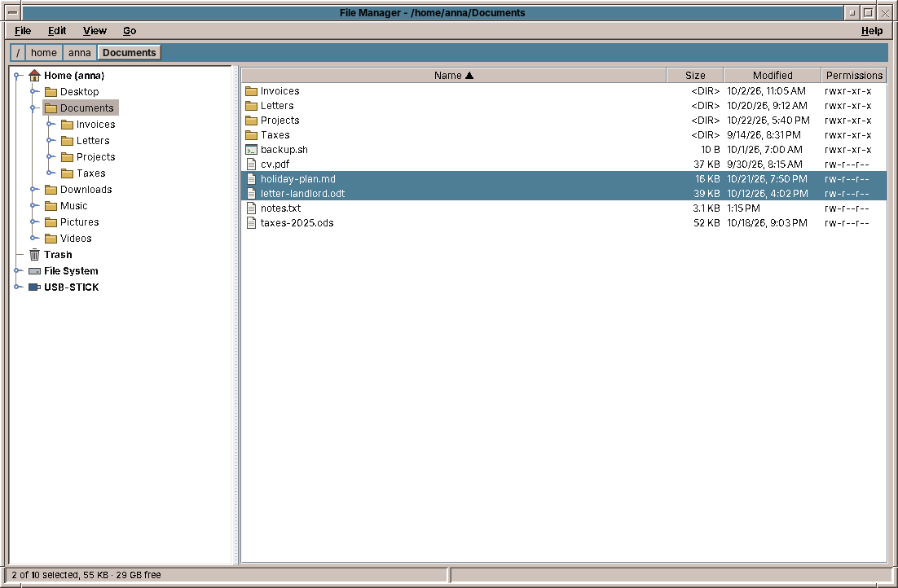Click the holiday-plan.md file icon
Image resolution: width=898 pixels, height=588 pixels.
pos(251,179)
